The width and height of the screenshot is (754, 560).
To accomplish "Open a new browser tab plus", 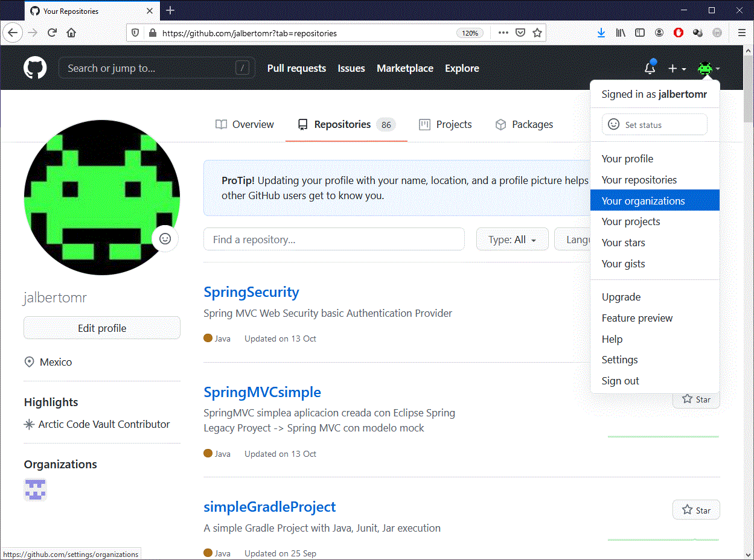I will 170,10.
